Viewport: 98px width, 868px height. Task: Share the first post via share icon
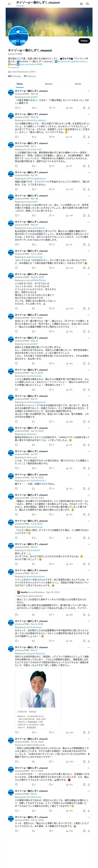click(89, 108)
